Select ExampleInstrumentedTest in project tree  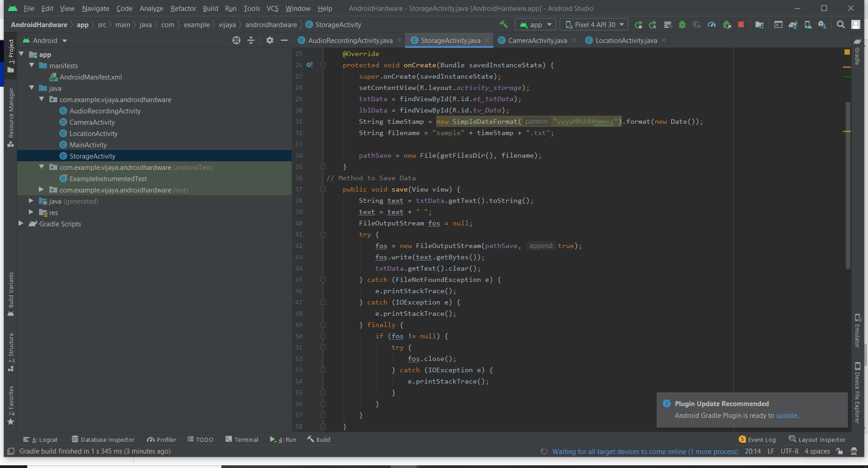tap(108, 178)
